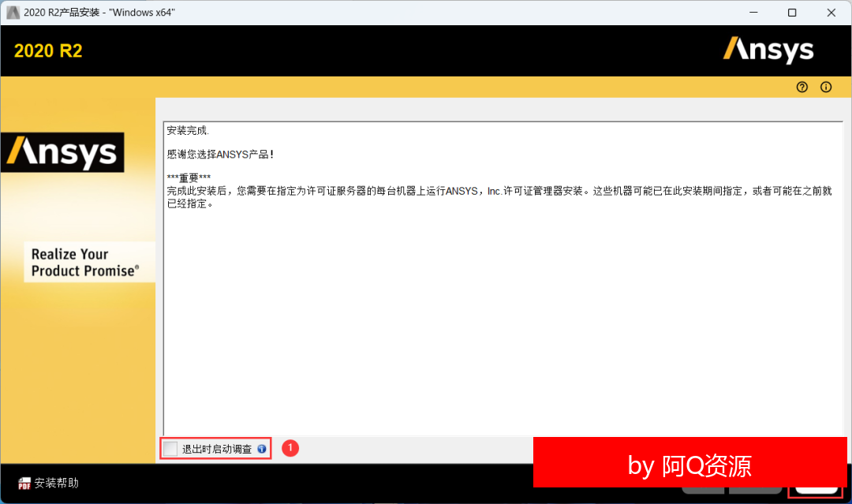This screenshot has height=504, width=852.
Task: Click the blue info icon beside 退出时启动调查
Action: [x=262, y=449]
